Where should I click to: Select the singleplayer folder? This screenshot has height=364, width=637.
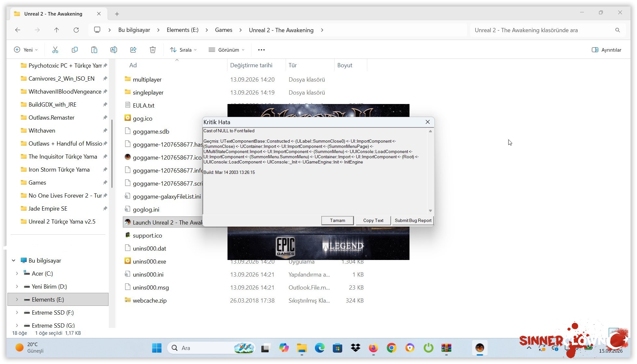coord(148,92)
